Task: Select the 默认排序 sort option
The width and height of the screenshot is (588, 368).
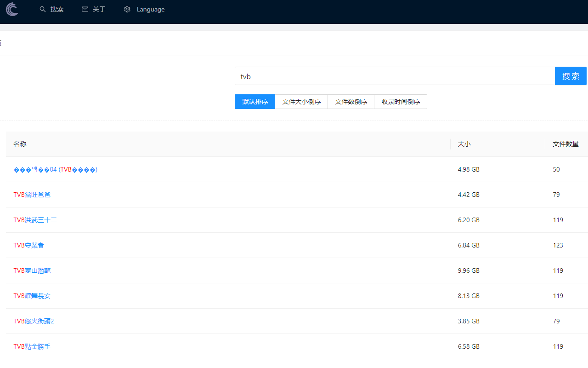Action: coord(254,101)
